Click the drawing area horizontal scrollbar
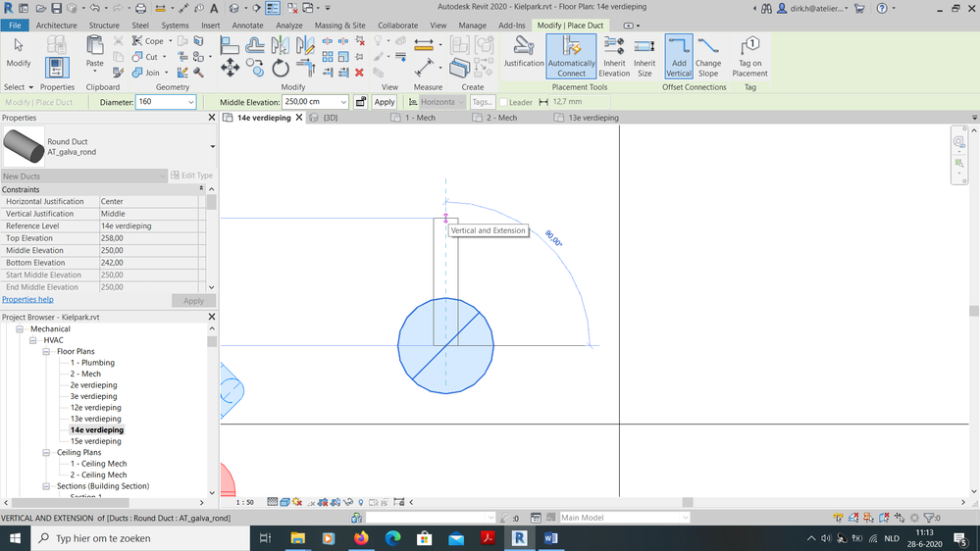The width and height of the screenshot is (980, 551). tap(688, 502)
